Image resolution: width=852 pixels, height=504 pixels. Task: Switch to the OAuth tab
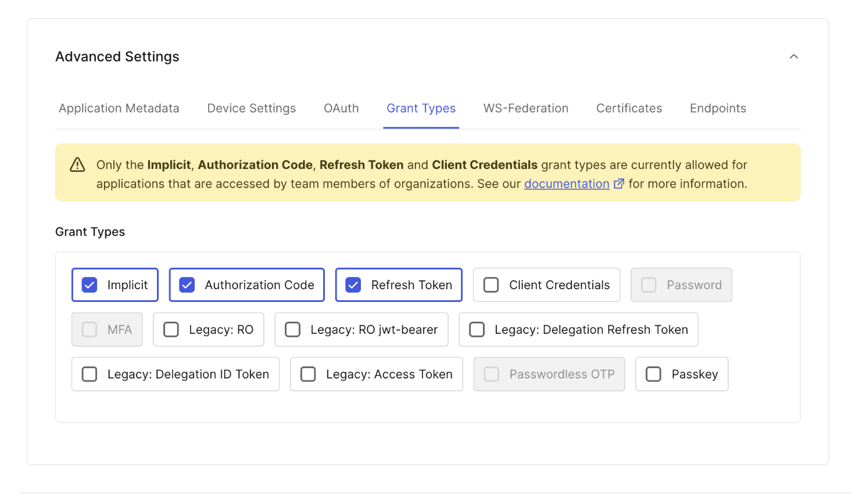341,108
